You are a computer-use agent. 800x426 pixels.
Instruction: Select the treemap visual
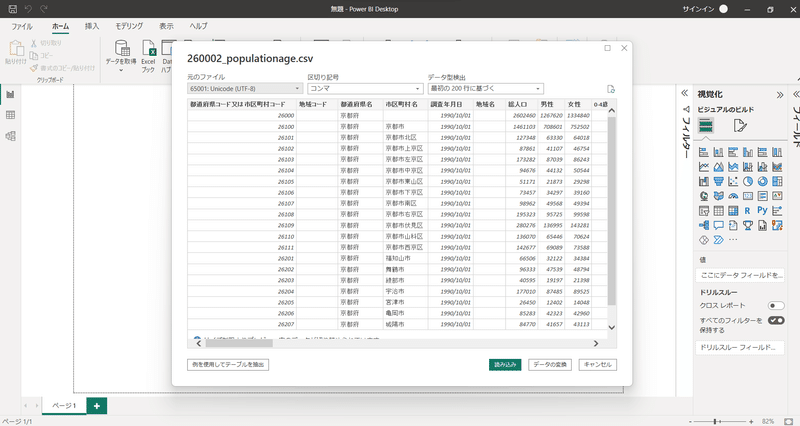coord(777,181)
